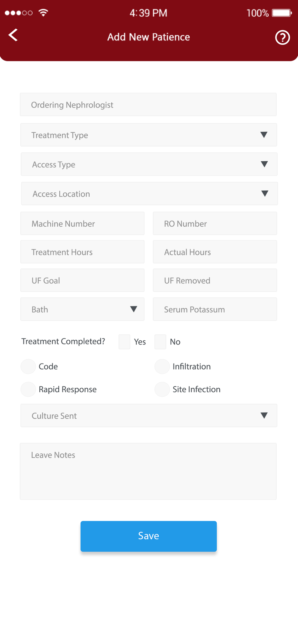Select the Site Infection radio option
Viewport: 298px width, 644px height.
[162, 389]
